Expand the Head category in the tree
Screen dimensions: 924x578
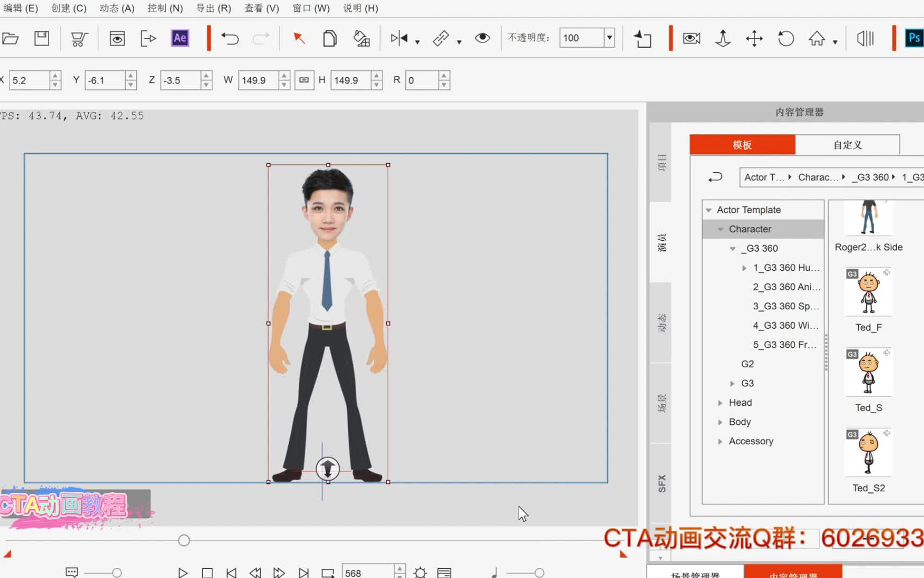[720, 402]
